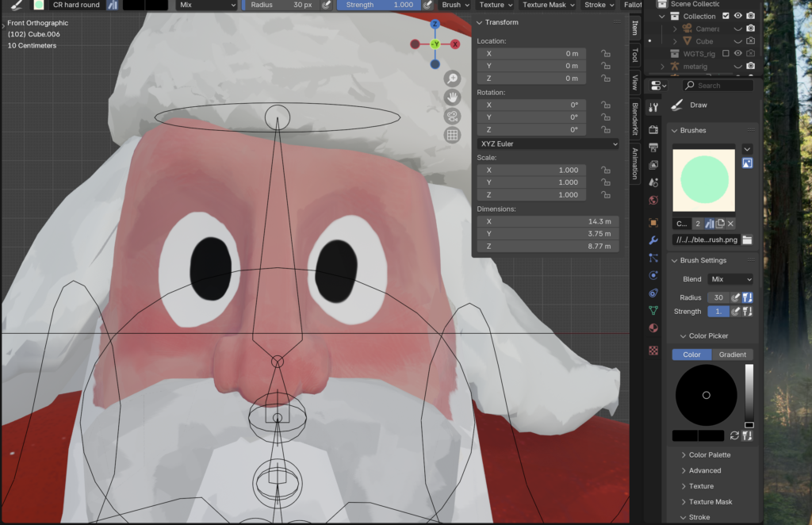
Task: Toggle WGTS_rig collection checkbox
Action: pyautogui.click(x=726, y=53)
